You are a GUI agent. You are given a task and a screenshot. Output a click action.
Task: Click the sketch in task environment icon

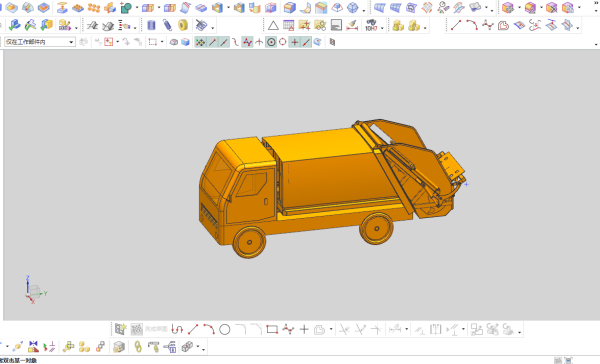pos(121,329)
